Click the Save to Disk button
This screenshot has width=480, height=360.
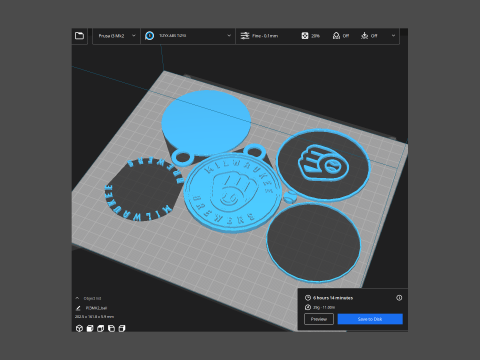pyautogui.click(x=370, y=319)
